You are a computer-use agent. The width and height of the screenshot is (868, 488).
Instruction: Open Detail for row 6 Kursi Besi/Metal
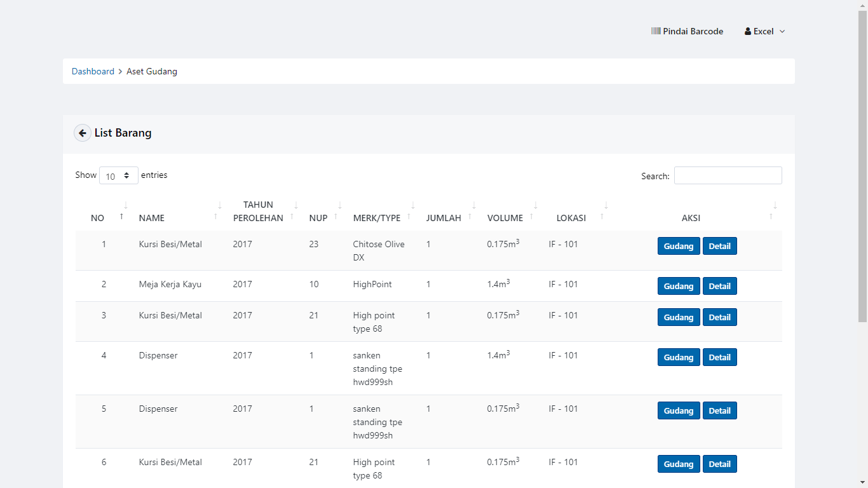[720, 464]
